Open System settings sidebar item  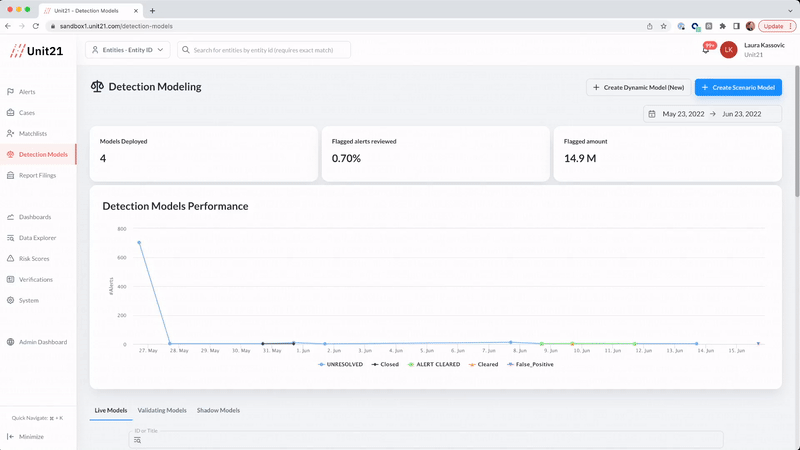click(x=29, y=301)
